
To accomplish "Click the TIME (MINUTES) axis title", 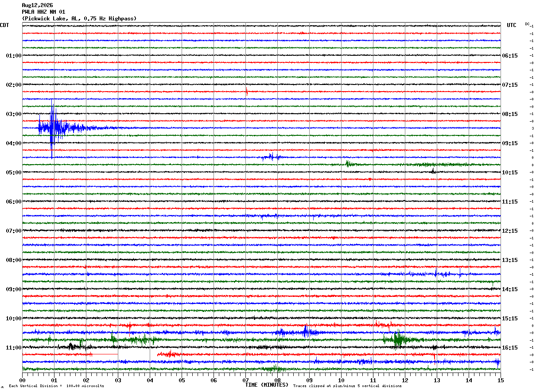I will click(x=267, y=385).
